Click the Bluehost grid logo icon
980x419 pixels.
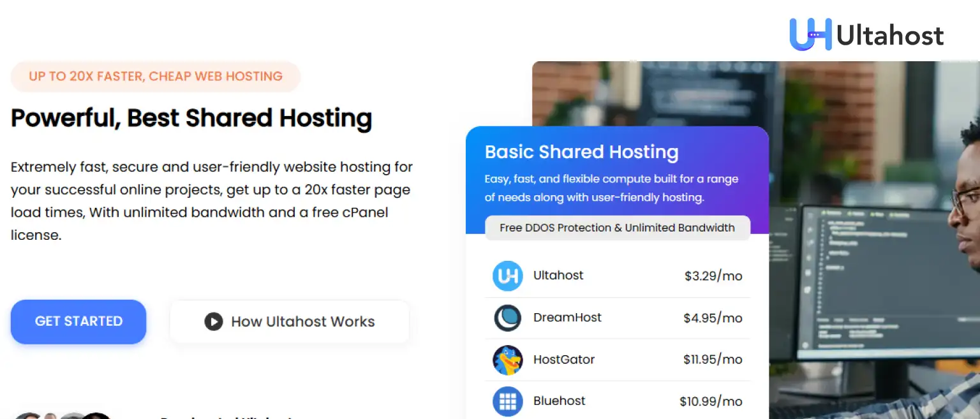tap(508, 401)
